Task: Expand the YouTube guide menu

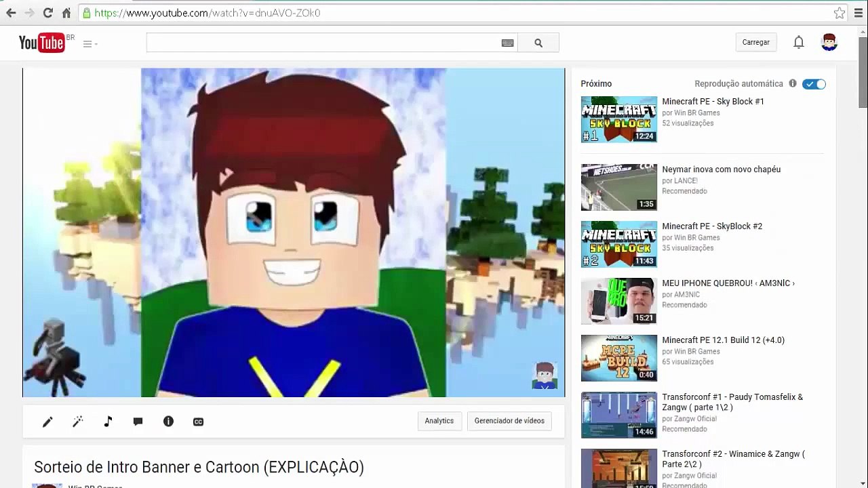Action: (90, 44)
